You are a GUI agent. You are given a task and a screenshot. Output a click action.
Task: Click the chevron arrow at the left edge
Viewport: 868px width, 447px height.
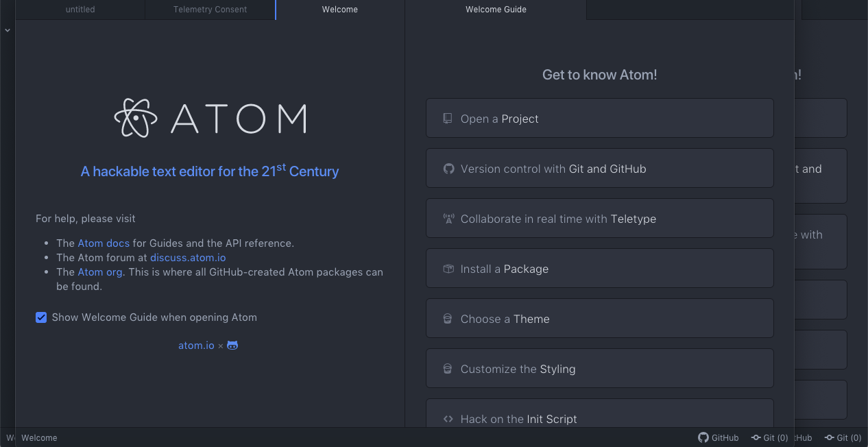coord(7,30)
